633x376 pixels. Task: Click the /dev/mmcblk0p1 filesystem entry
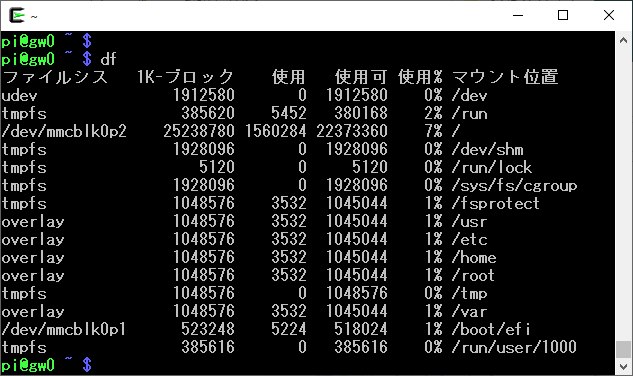coord(64,330)
